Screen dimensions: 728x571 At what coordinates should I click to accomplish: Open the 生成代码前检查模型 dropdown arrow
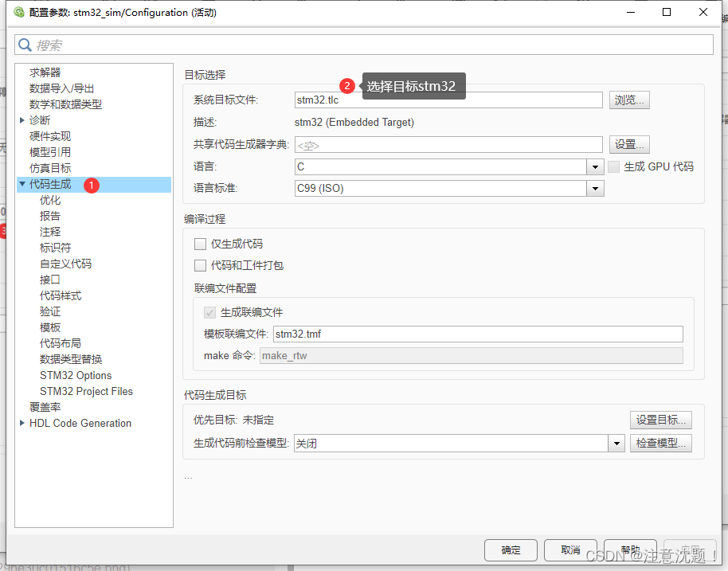(616, 444)
